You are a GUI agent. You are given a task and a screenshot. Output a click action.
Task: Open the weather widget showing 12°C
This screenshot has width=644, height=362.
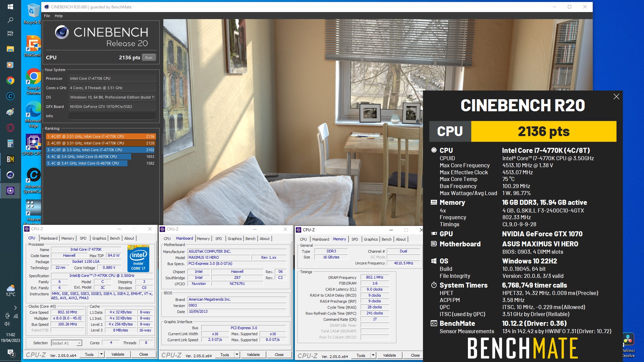(x=10, y=291)
